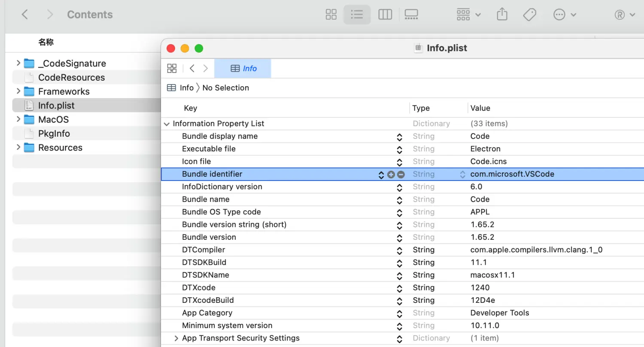This screenshot has width=644, height=347.
Task: Open Finder group-by options menu
Action: 468,15
